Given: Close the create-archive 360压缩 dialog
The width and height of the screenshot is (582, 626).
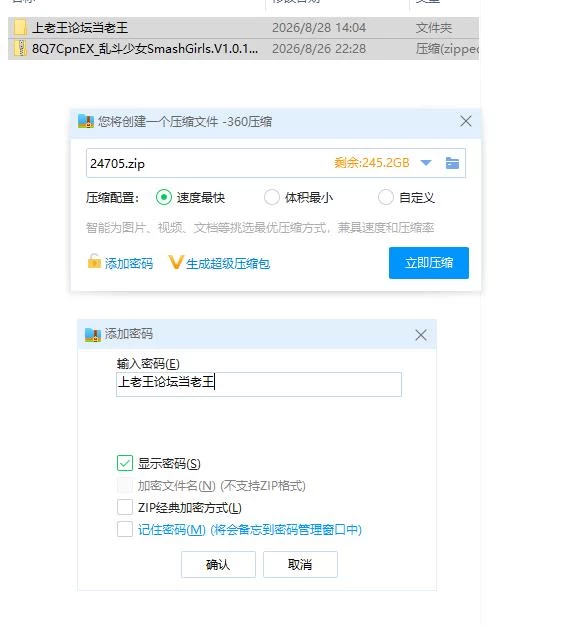Looking at the screenshot, I should [465, 121].
